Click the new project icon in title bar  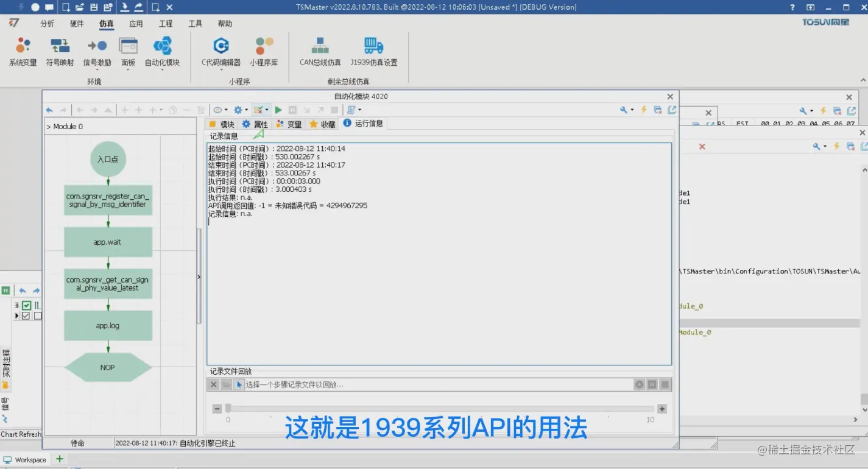coord(66,7)
